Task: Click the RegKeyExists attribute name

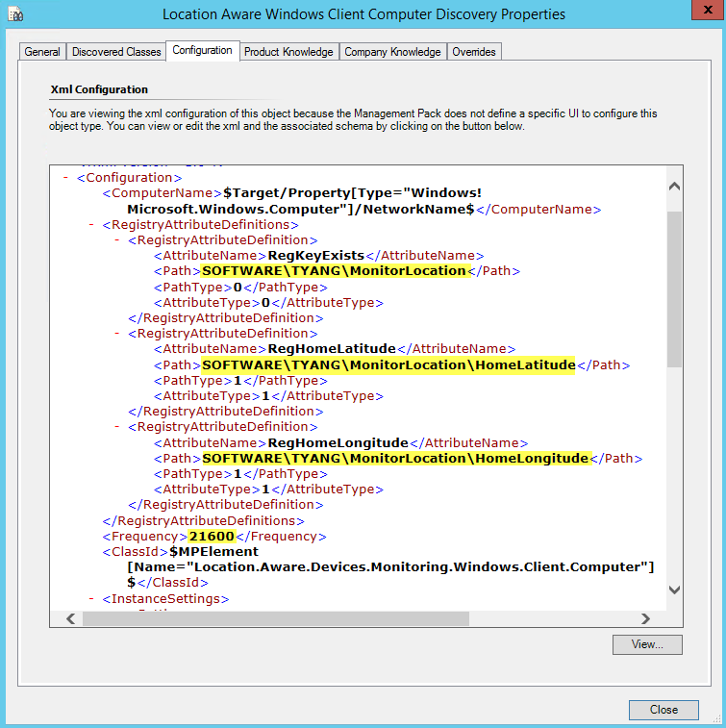Action: point(316,256)
